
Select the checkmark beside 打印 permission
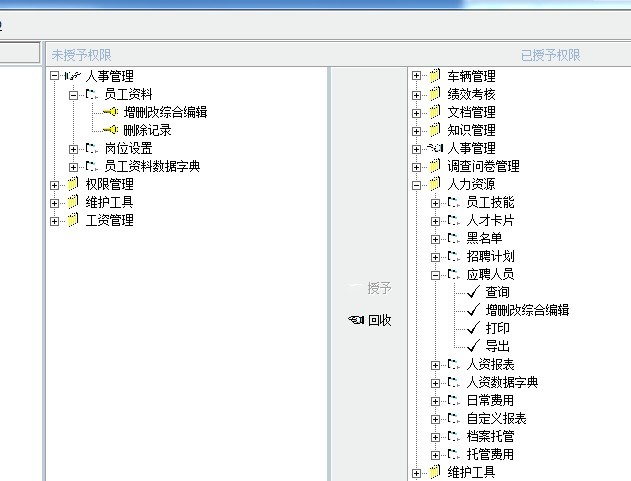pyautogui.click(x=473, y=328)
